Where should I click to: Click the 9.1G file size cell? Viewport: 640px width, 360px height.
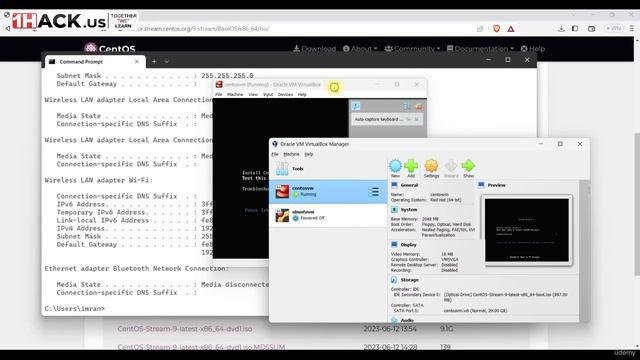pos(447,329)
